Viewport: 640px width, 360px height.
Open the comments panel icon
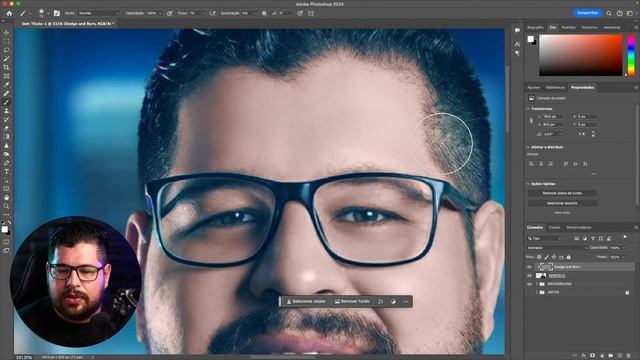coord(517,30)
